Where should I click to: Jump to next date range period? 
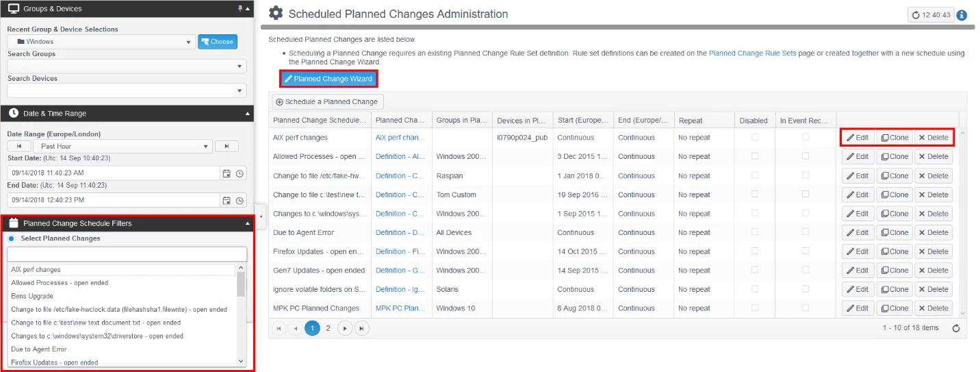tap(227, 147)
